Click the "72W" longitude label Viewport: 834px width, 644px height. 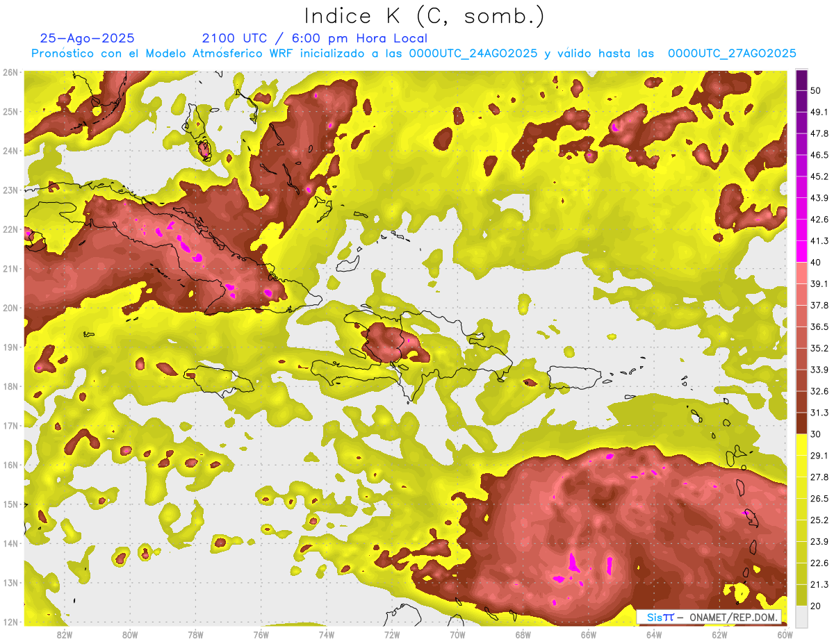coord(392,634)
